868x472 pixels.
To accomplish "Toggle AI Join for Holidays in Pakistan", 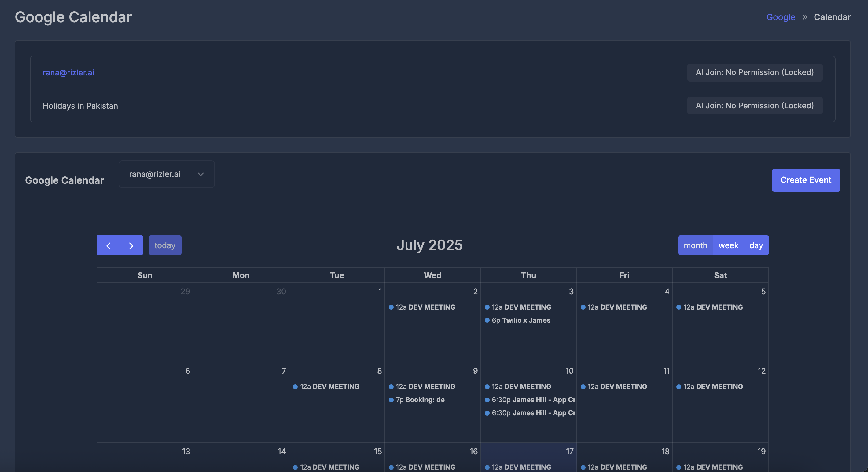I will (754, 106).
